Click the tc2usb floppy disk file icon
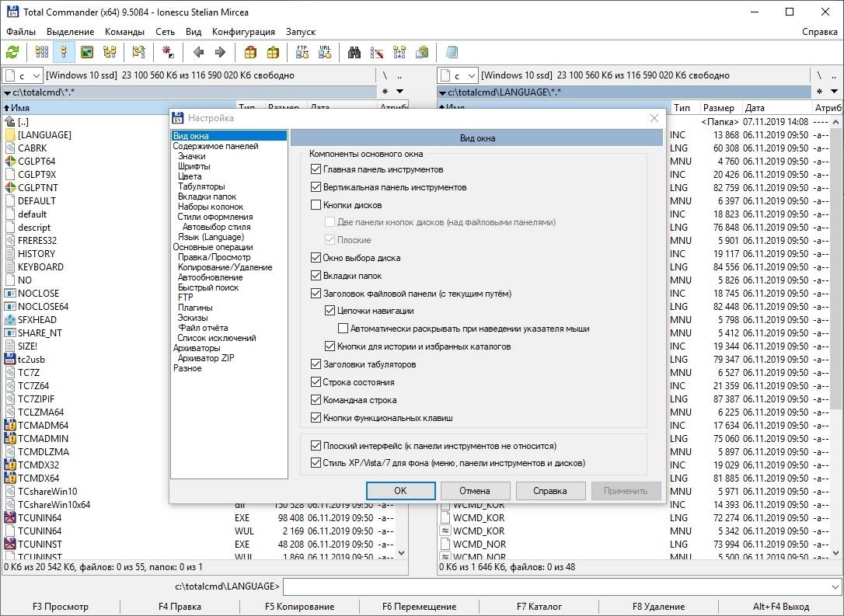The image size is (844, 616). pyautogui.click(x=10, y=360)
